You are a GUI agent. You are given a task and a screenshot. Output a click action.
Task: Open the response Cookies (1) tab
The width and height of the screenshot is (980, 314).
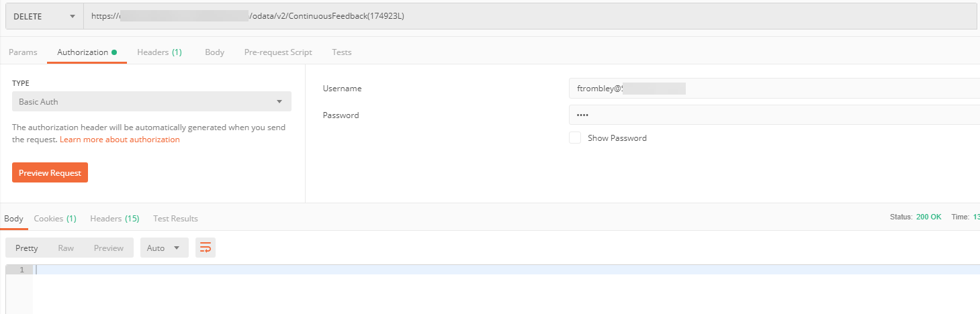tap(55, 218)
